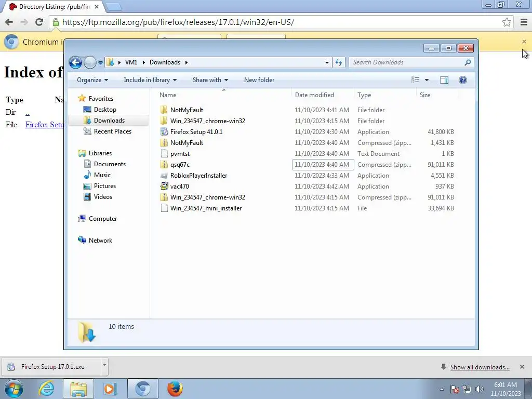Open downloaded Firefox Setup 17.0.1.exe
Viewport: 532px width, 399px height.
[51, 367]
